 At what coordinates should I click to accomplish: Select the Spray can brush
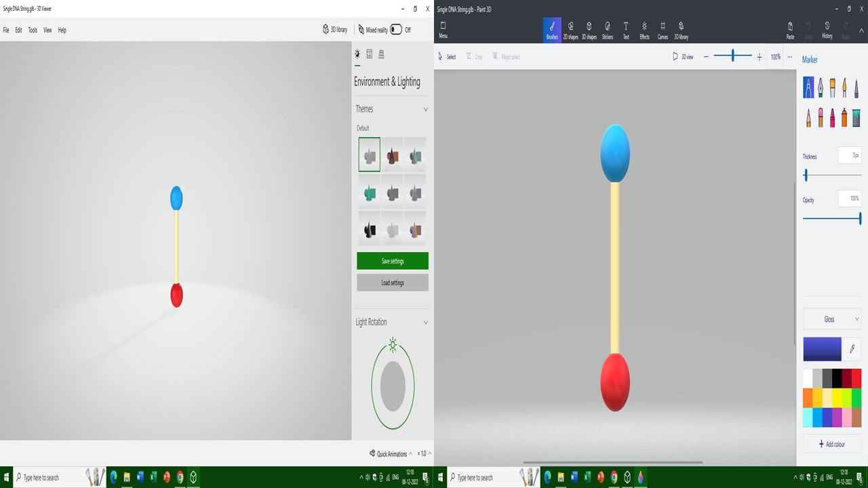tap(845, 117)
